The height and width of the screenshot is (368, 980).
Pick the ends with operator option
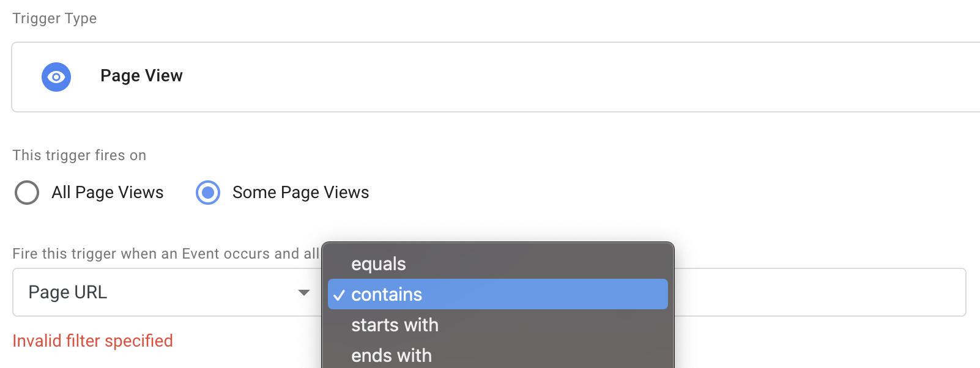tap(497, 355)
